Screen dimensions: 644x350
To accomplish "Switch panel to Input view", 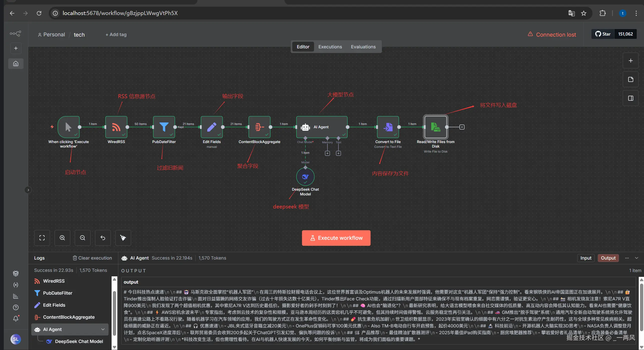I will click(586, 258).
